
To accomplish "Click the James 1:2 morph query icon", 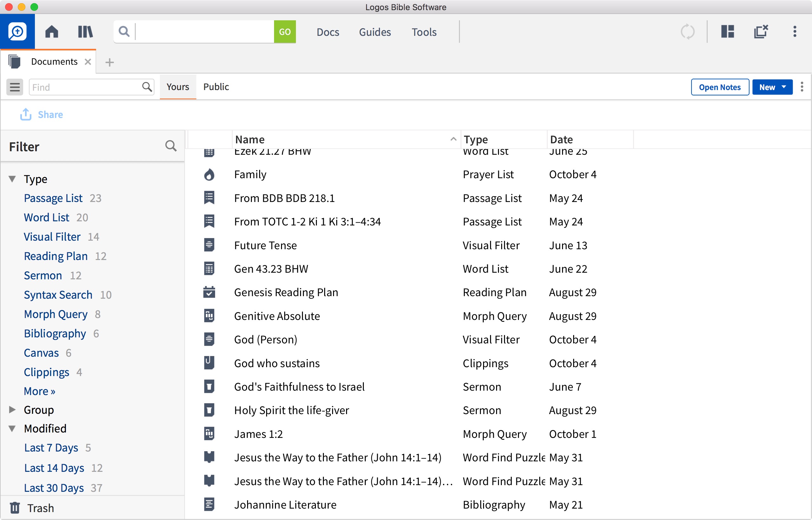I will coord(209,433).
